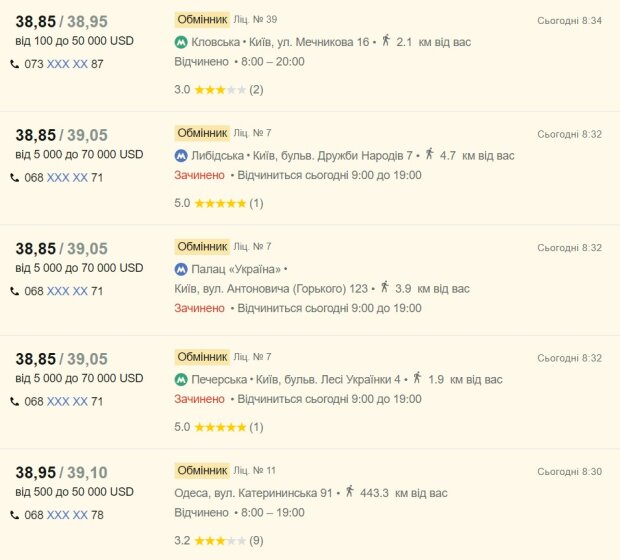The height and width of the screenshot is (560, 620).
Task: Click the walking icon beside 2.1 км від вас
Action: click(x=386, y=40)
